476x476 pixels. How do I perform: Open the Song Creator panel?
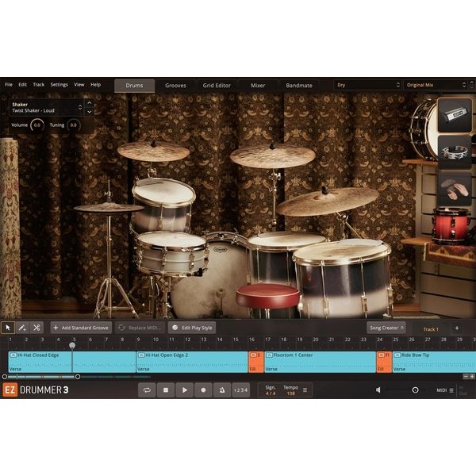[x=386, y=328]
